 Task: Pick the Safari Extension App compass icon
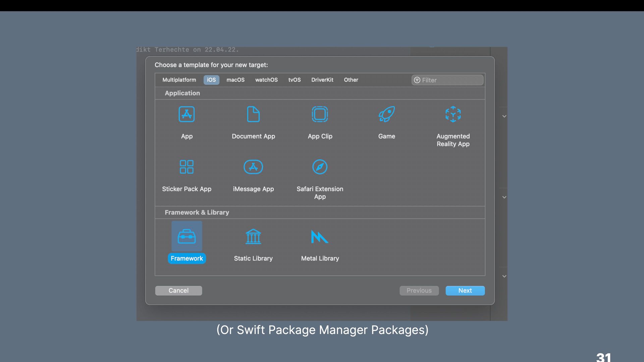click(320, 167)
